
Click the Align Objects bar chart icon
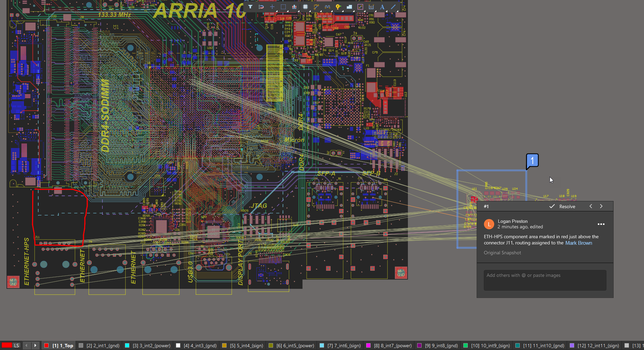(x=294, y=7)
